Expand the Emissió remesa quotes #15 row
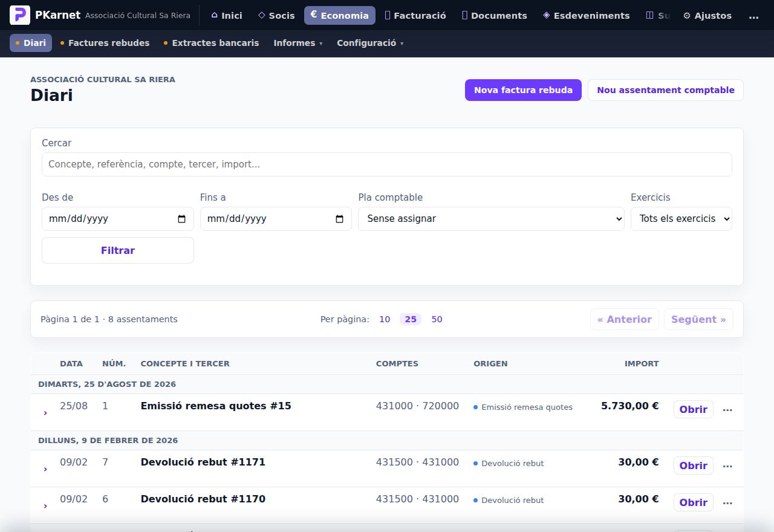Screen dimensions: 774x532 click(x=45, y=413)
